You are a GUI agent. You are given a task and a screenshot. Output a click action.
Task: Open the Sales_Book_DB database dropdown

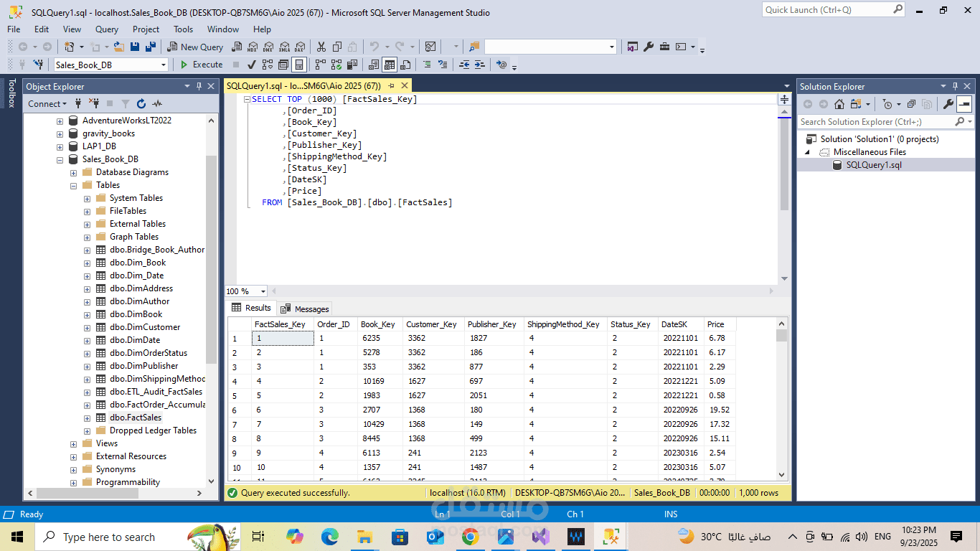click(164, 65)
